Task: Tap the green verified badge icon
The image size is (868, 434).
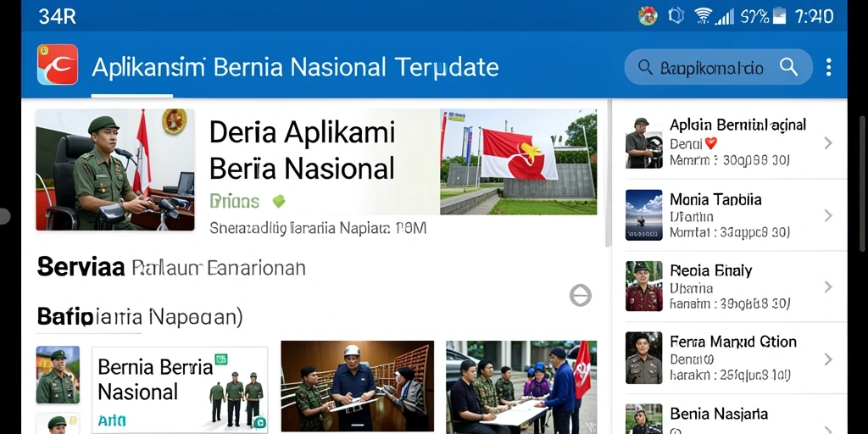Action: [278, 201]
